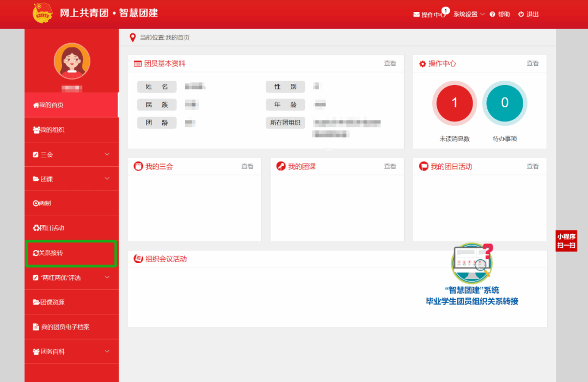This screenshot has width=588, height=382.
Task: Click the 我的团课 panel icon
Action: pos(281,166)
